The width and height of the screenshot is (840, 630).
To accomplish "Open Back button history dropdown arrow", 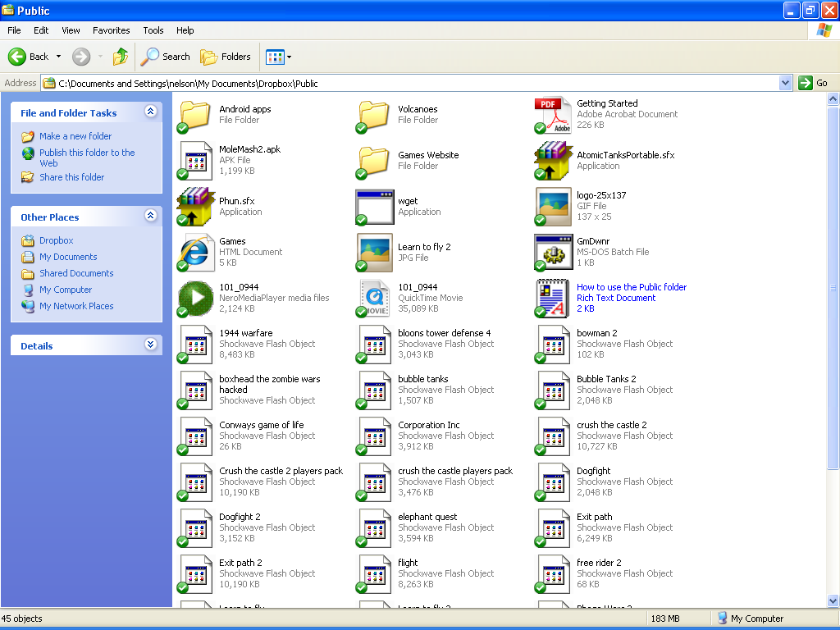I will pos(58,57).
